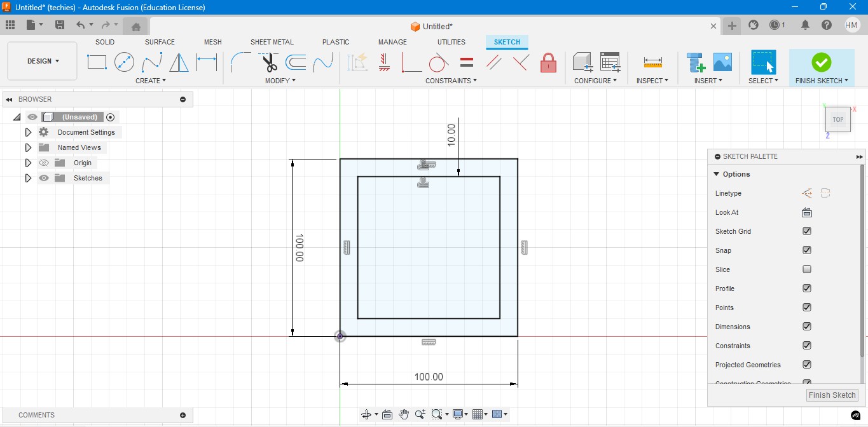Toggle visibility of the Origin folder

(44, 163)
